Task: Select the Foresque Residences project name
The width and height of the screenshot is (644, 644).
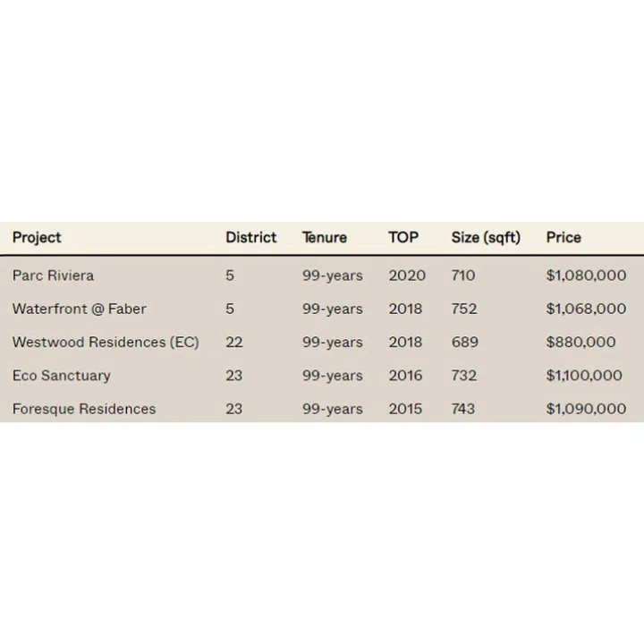Action: point(84,409)
